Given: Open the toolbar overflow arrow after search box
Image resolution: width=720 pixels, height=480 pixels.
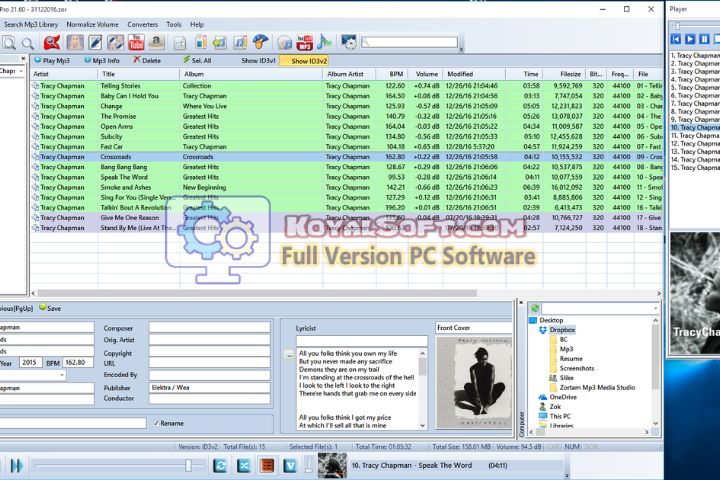Looking at the screenshot, I should point(461,49).
